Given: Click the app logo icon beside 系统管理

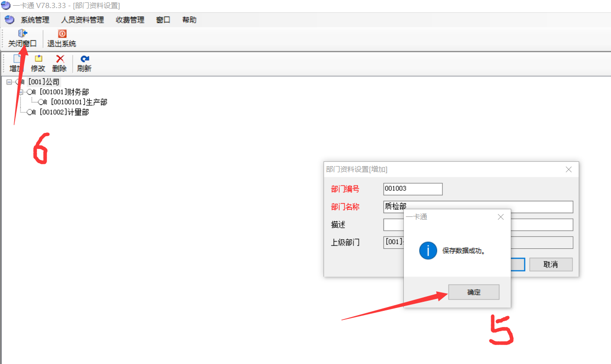Looking at the screenshot, I should (x=10, y=20).
